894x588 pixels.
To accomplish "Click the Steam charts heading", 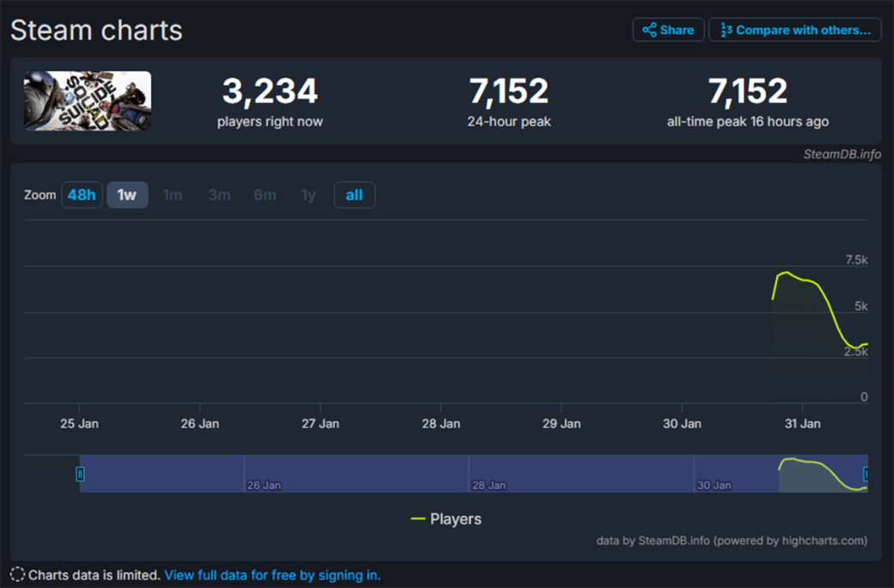I will tap(96, 30).
